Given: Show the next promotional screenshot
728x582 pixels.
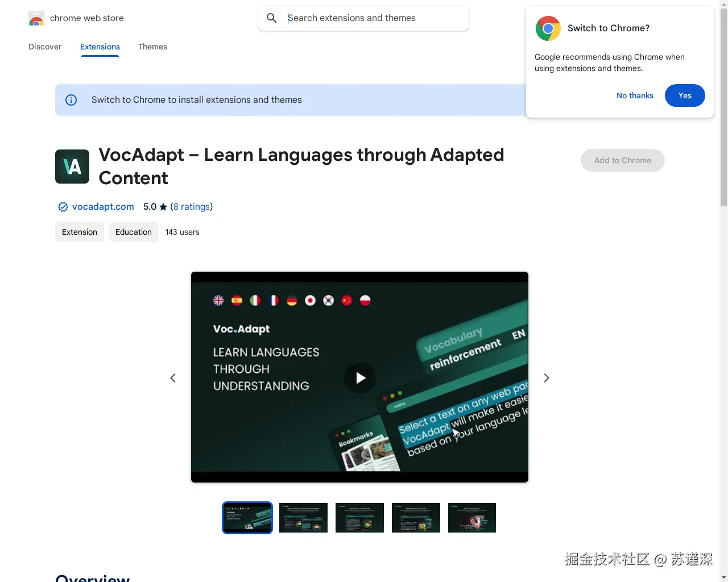Looking at the screenshot, I should 546,377.
